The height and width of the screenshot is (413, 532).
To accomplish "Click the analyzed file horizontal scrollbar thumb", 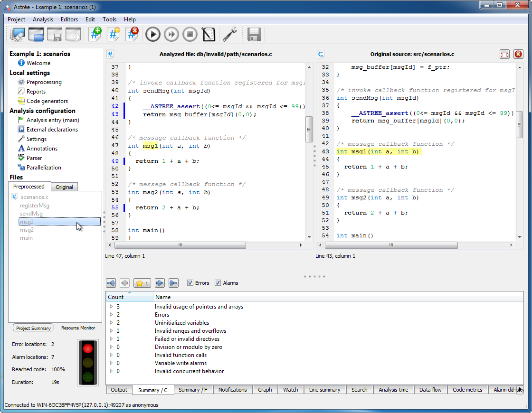I will [180, 245].
